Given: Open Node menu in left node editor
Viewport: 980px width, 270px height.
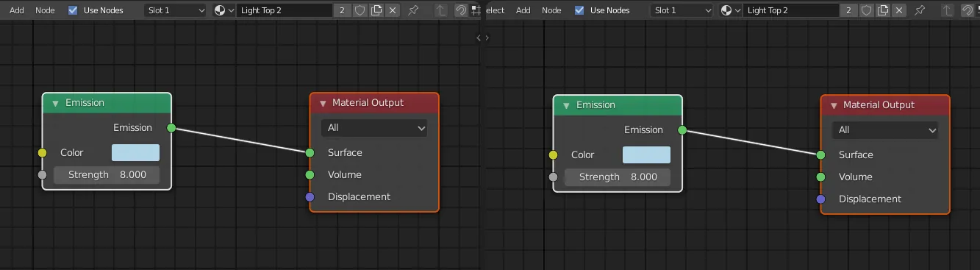Looking at the screenshot, I should 45,10.
